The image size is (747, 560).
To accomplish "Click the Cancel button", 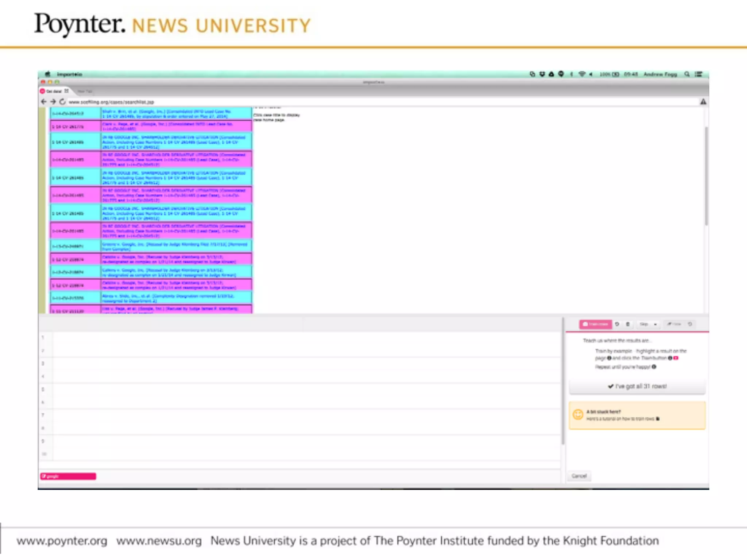I will pyautogui.click(x=579, y=476).
